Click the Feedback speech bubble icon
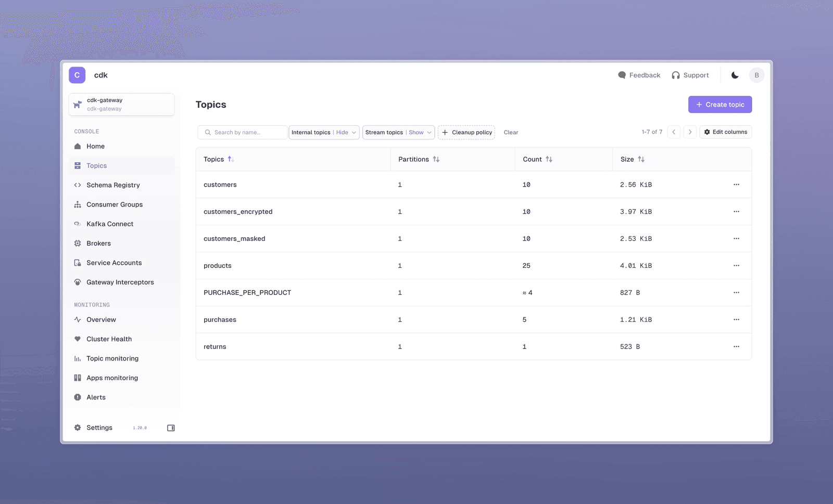Screen dimensions: 833x504 pyautogui.click(x=622, y=75)
